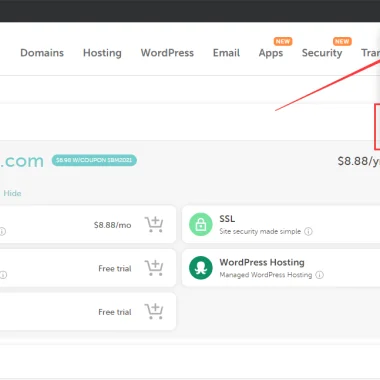Image resolution: width=380 pixels, height=380 pixels.
Task: Add the last Free trial item to cart
Action: click(154, 311)
